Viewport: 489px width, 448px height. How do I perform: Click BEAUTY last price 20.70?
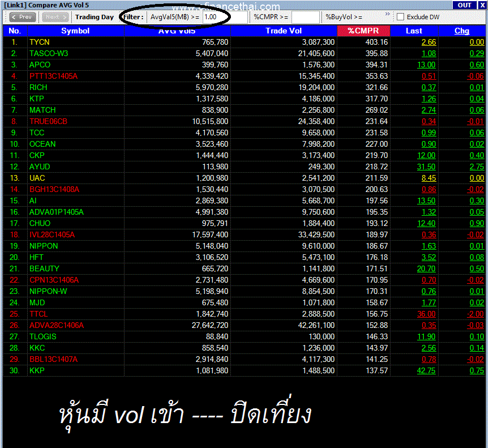426,269
